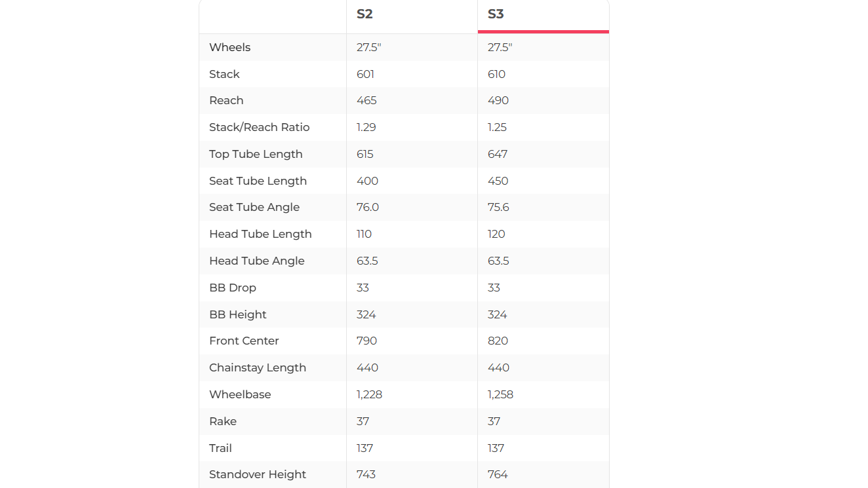Screen dimensions: 868x488
Task: Select the S3 size column header
Action: pos(496,14)
